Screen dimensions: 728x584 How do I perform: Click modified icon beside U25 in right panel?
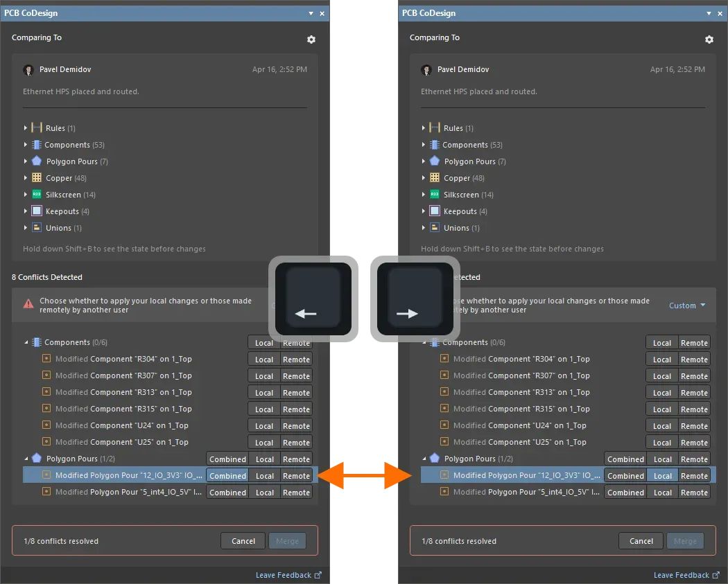click(444, 441)
